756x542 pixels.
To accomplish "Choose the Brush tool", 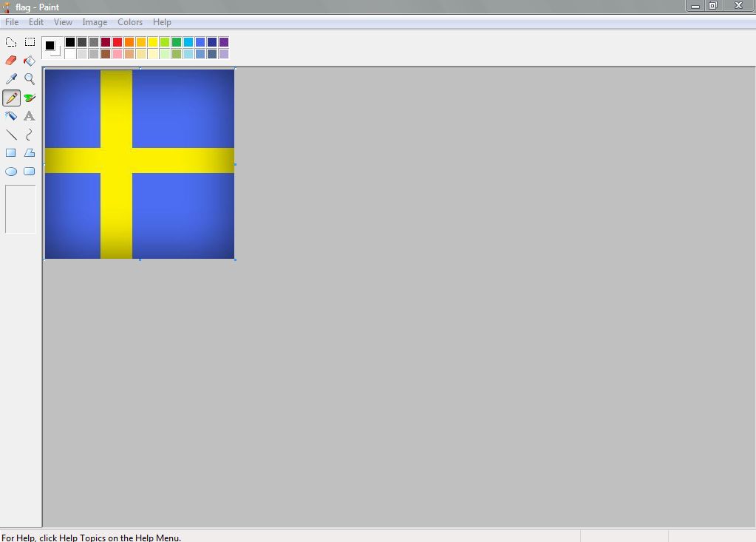I will pyautogui.click(x=29, y=98).
